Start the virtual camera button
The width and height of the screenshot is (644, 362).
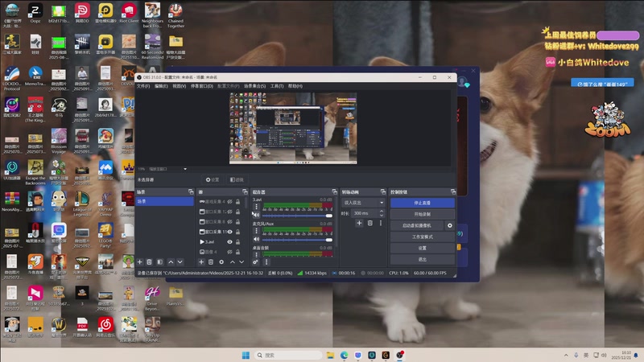point(417,225)
